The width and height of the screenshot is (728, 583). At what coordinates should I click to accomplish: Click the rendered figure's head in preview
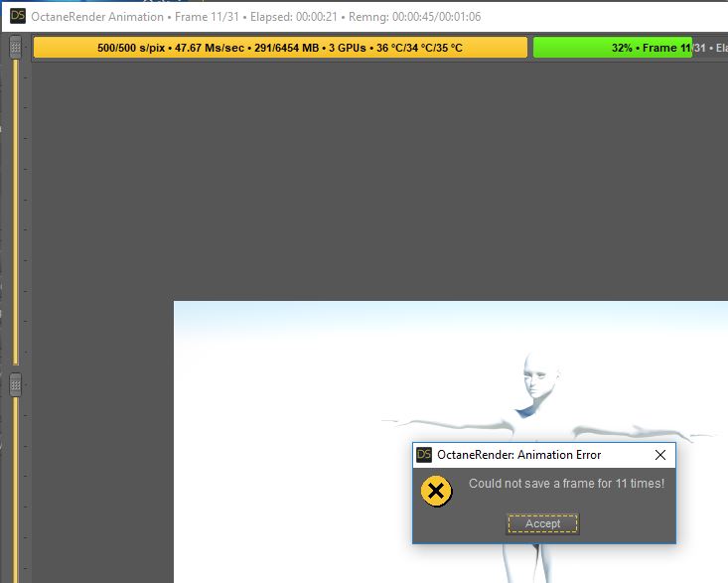[x=538, y=376]
